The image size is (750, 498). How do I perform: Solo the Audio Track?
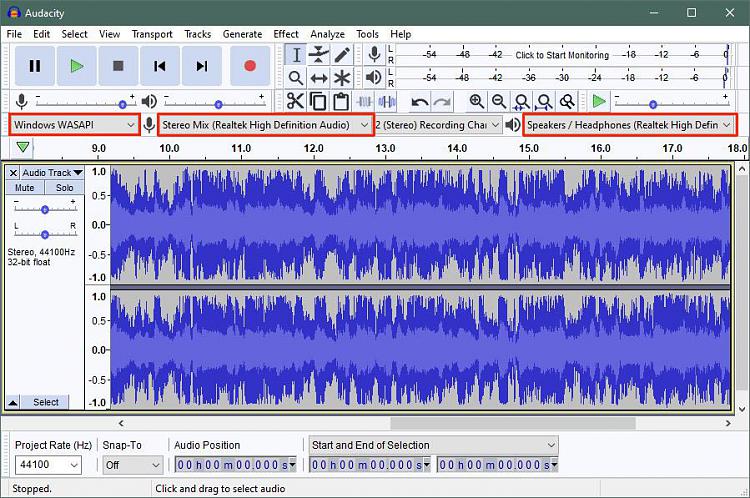click(x=65, y=188)
